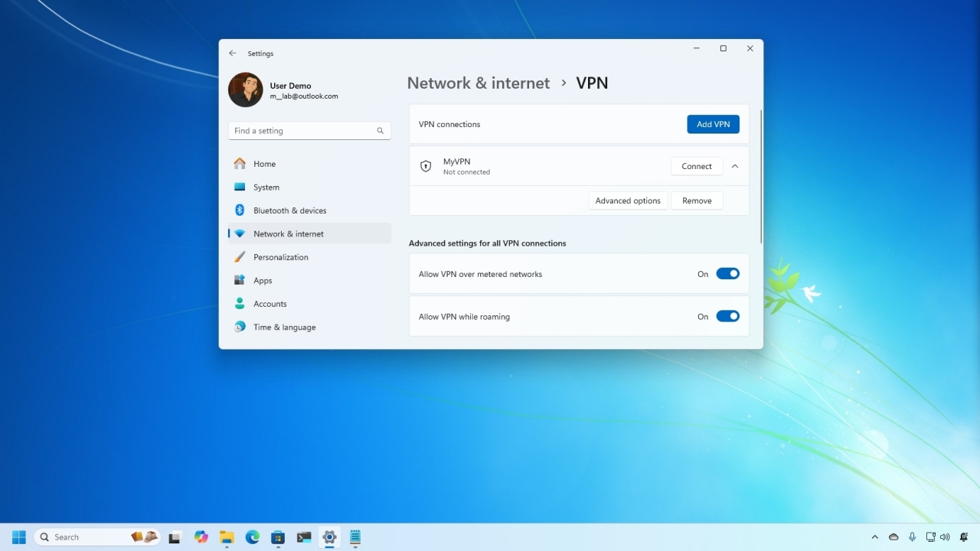Click the OneDrive cloud icon in system tray

(893, 536)
